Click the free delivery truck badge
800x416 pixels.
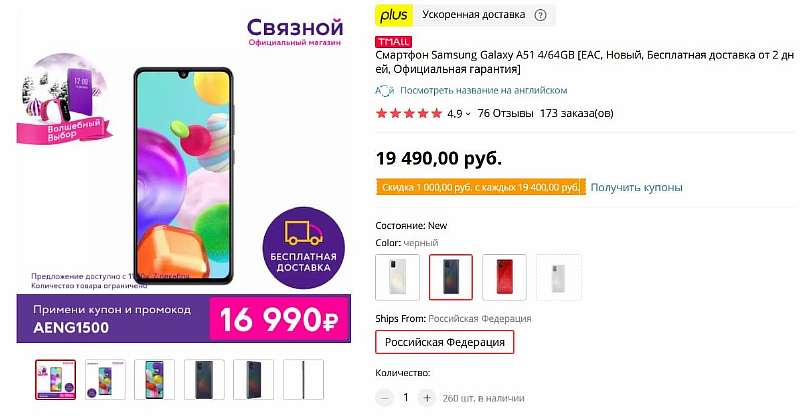click(304, 248)
